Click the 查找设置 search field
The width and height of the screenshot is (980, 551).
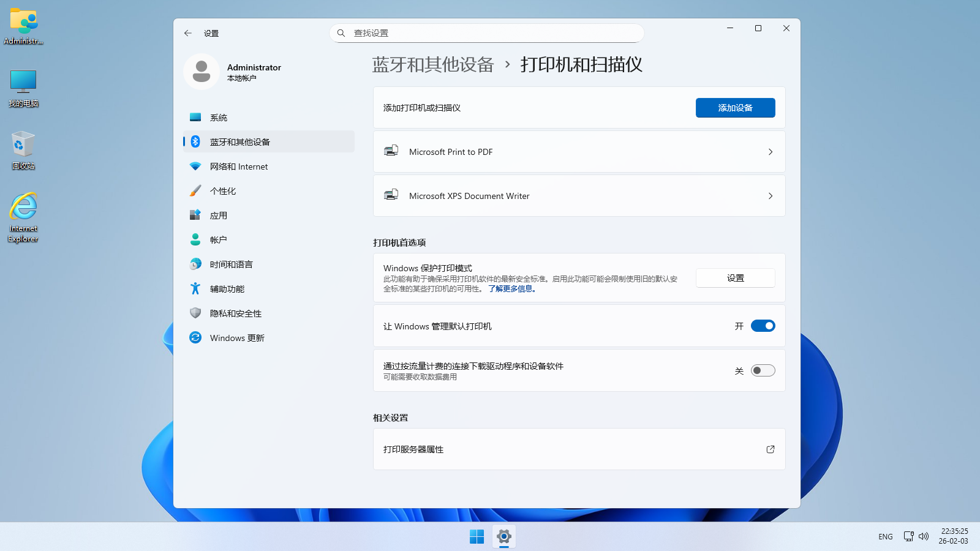(487, 33)
